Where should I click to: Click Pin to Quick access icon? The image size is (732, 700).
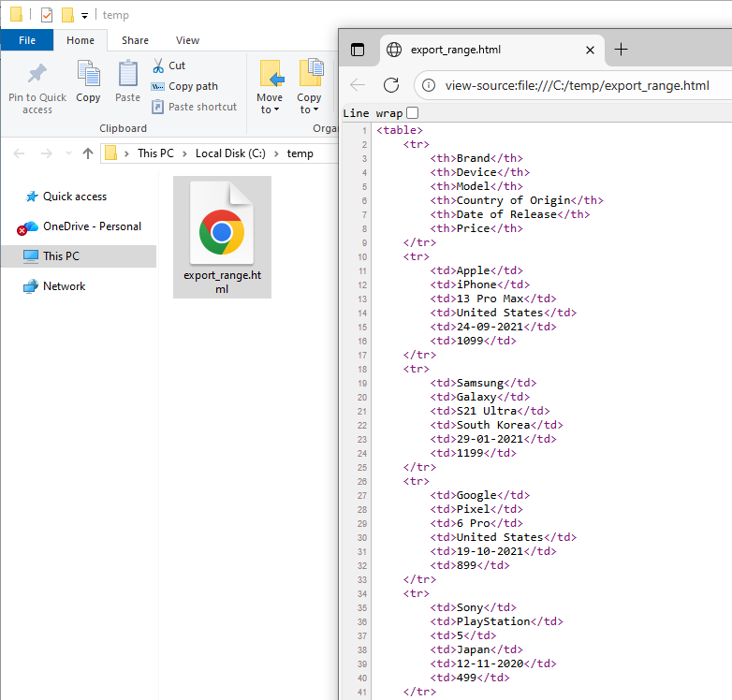(37, 74)
